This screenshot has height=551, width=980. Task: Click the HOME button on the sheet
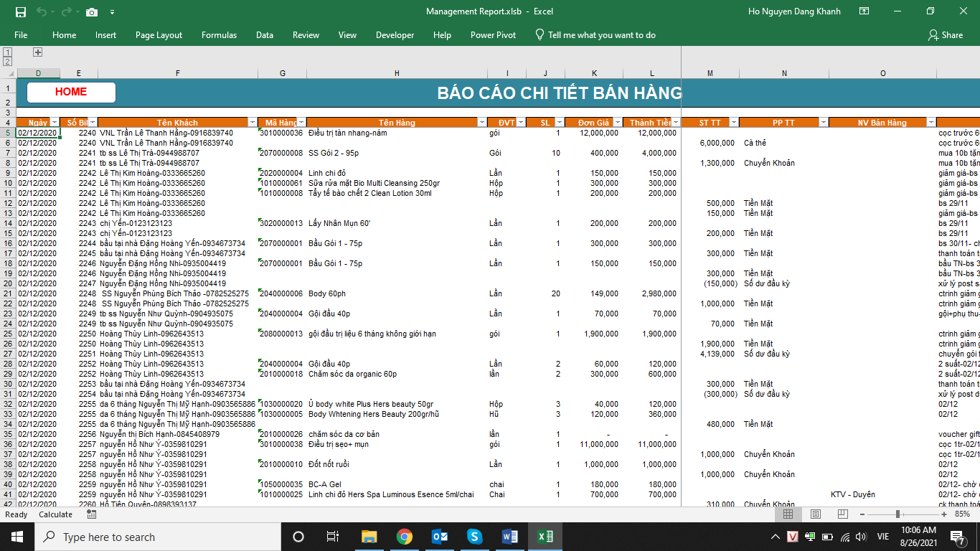71,93
